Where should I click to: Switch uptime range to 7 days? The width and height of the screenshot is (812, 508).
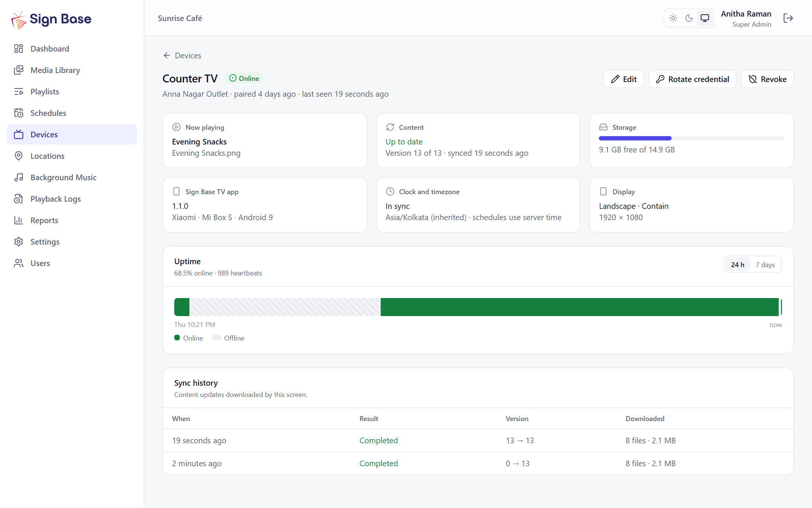765,265
